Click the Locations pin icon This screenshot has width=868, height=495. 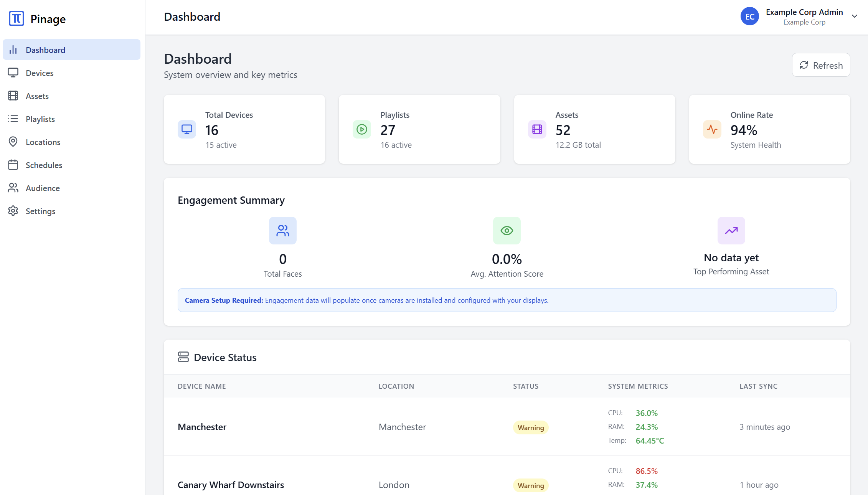pyautogui.click(x=13, y=142)
